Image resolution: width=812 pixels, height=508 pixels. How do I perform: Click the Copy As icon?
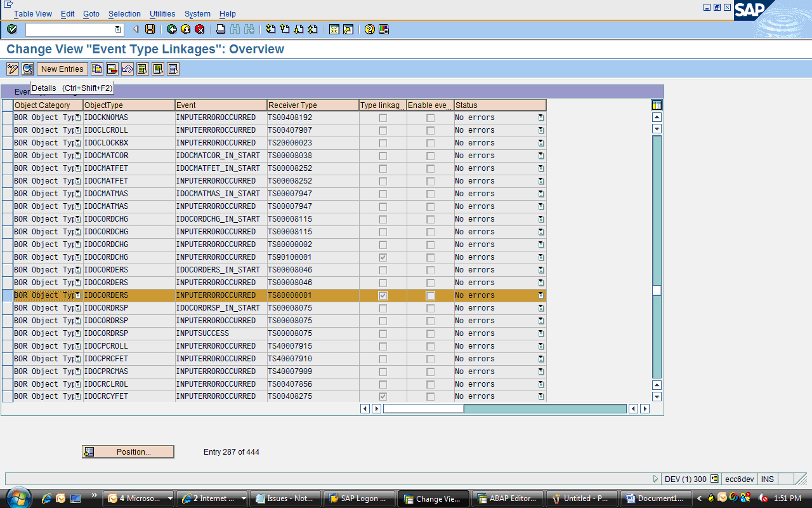[x=96, y=69]
